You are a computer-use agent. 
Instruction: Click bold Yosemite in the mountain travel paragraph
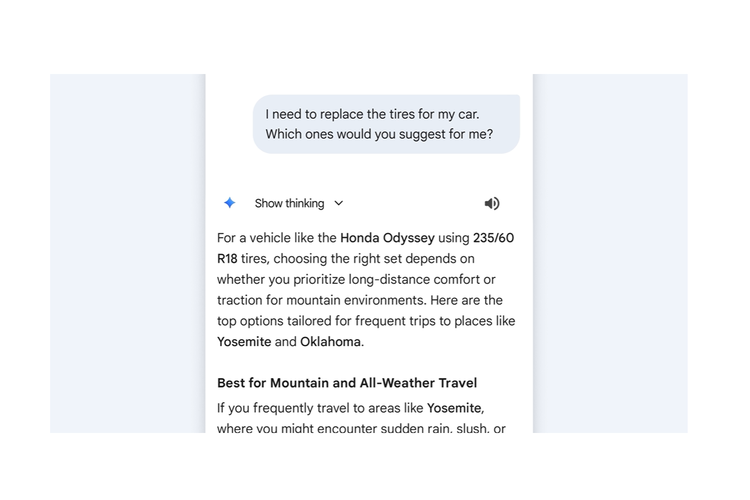pos(454,408)
